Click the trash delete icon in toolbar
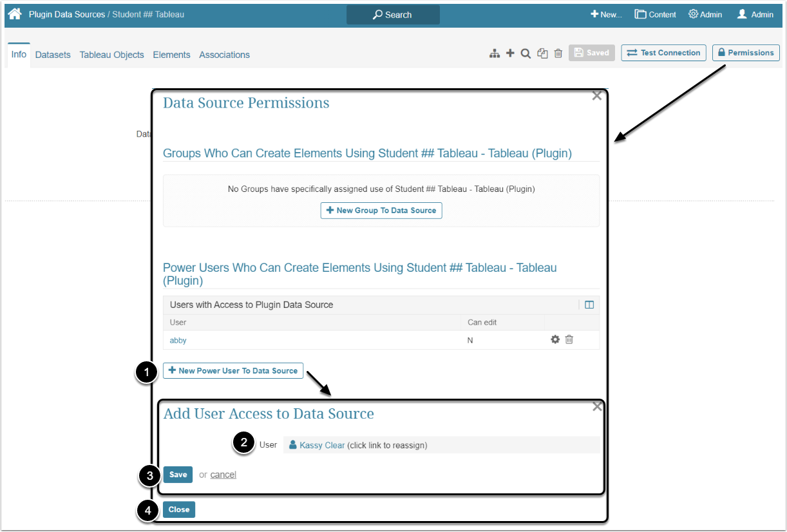 (558, 53)
